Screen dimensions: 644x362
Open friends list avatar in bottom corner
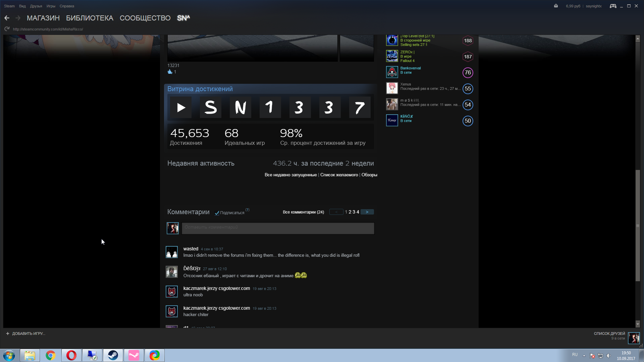[634, 338]
